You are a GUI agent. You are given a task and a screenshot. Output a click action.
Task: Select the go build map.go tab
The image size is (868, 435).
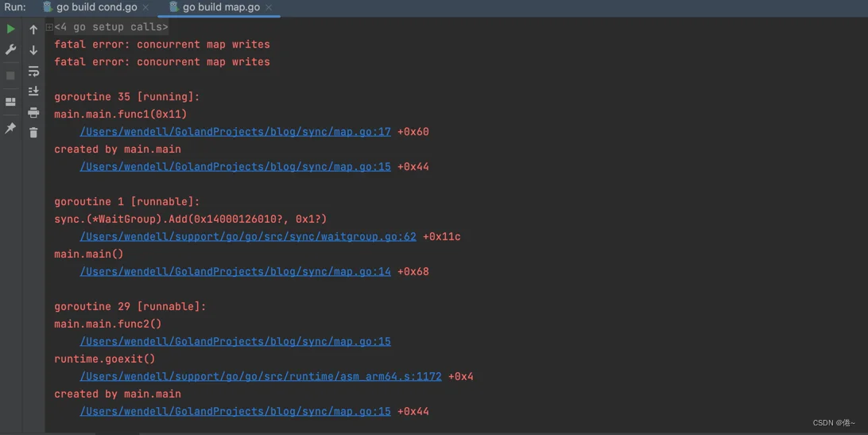(x=220, y=7)
